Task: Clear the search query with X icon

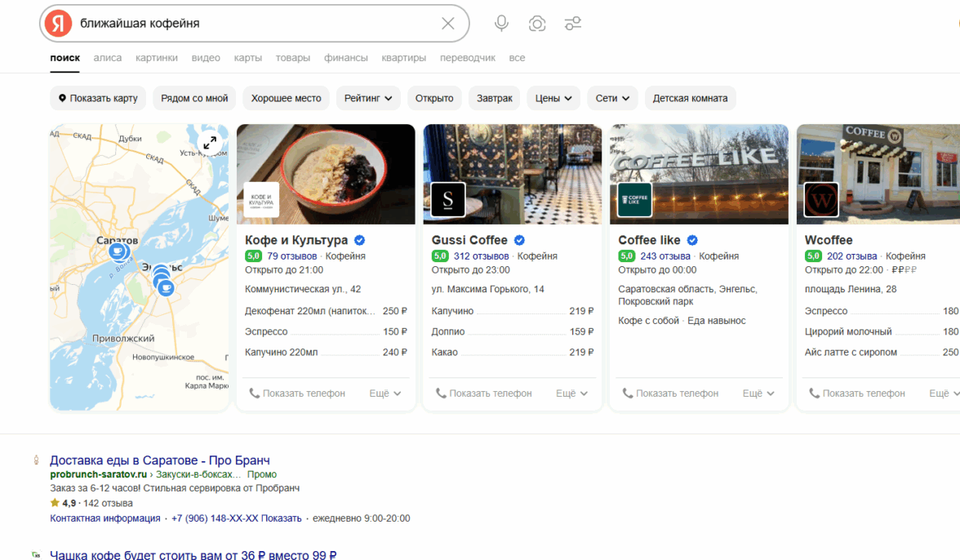Action: [448, 23]
